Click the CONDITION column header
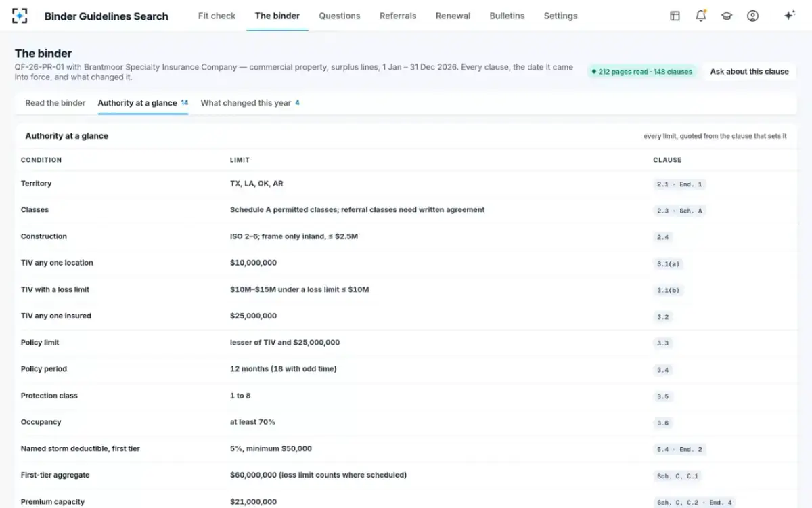Image resolution: width=812 pixels, height=508 pixels. tap(41, 160)
